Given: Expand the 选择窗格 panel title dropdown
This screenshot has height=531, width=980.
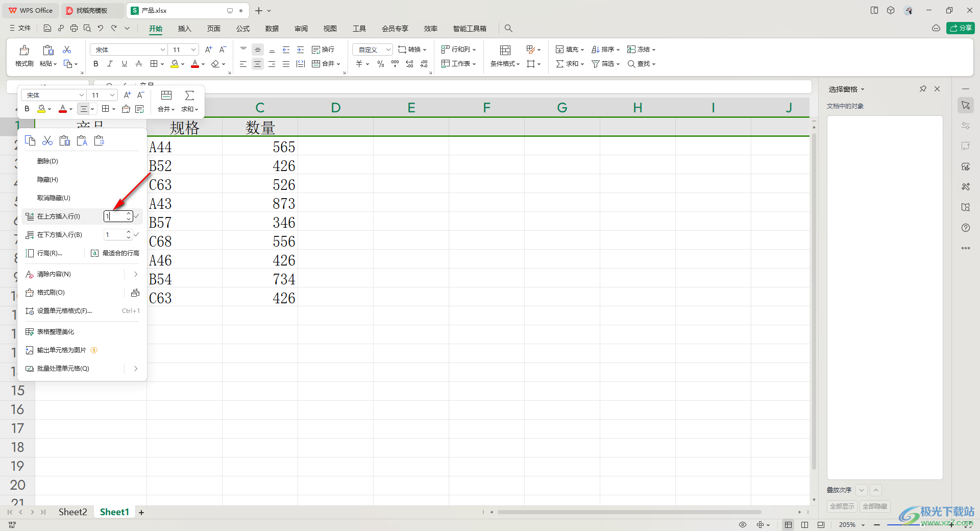Looking at the screenshot, I should pyautogui.click(x=863, y=89).
